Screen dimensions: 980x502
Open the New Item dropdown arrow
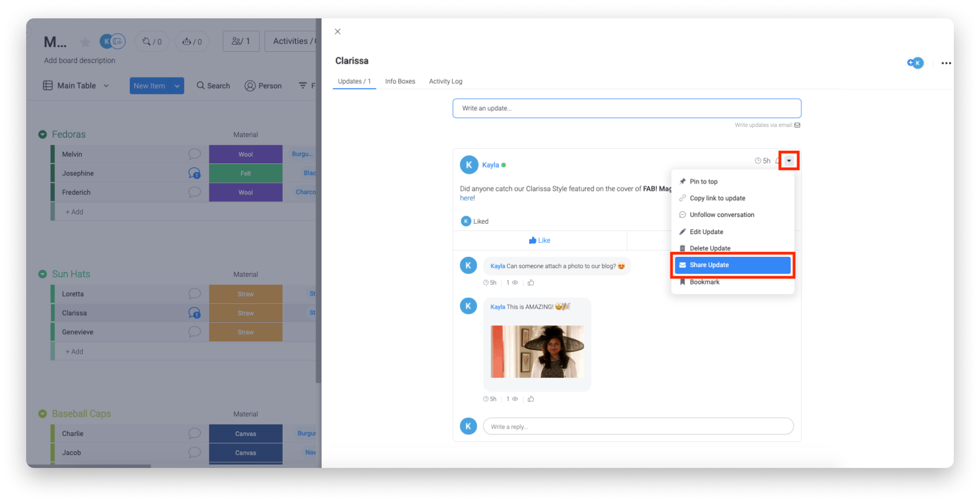pyautogui.click(x=177, y=86)
